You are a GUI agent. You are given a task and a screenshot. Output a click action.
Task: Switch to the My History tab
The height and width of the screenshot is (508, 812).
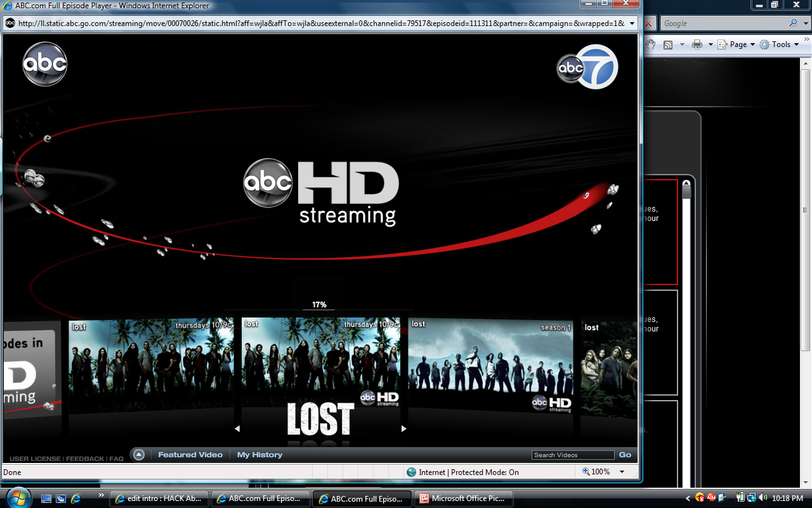click(x=259, y=455)
